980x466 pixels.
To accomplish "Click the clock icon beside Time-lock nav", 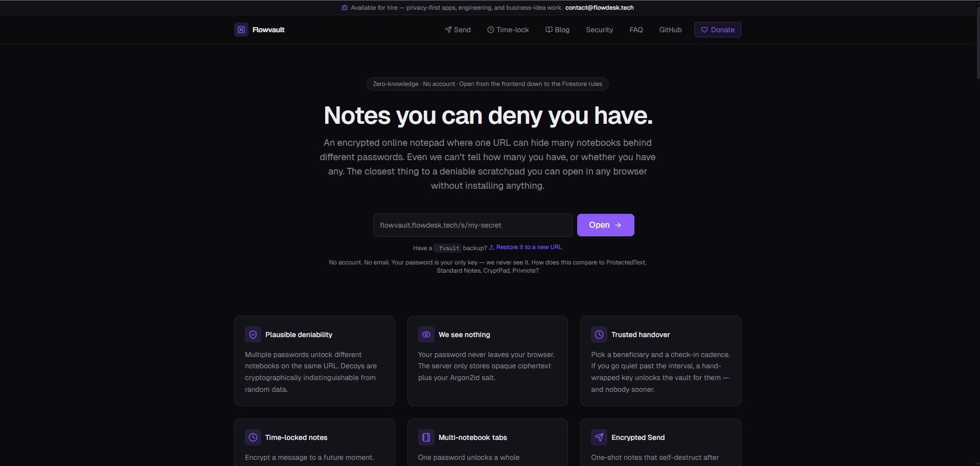I will (491, 30).
